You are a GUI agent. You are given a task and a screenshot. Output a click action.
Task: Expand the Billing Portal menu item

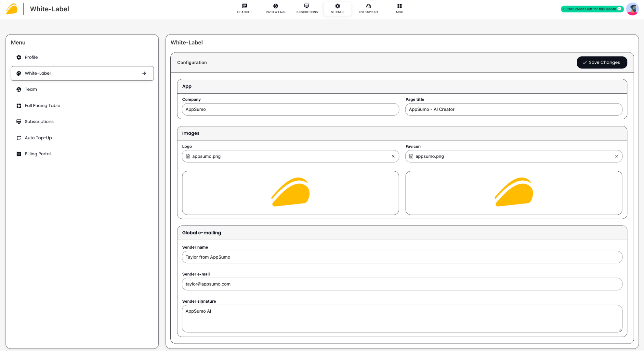(37, 154)
